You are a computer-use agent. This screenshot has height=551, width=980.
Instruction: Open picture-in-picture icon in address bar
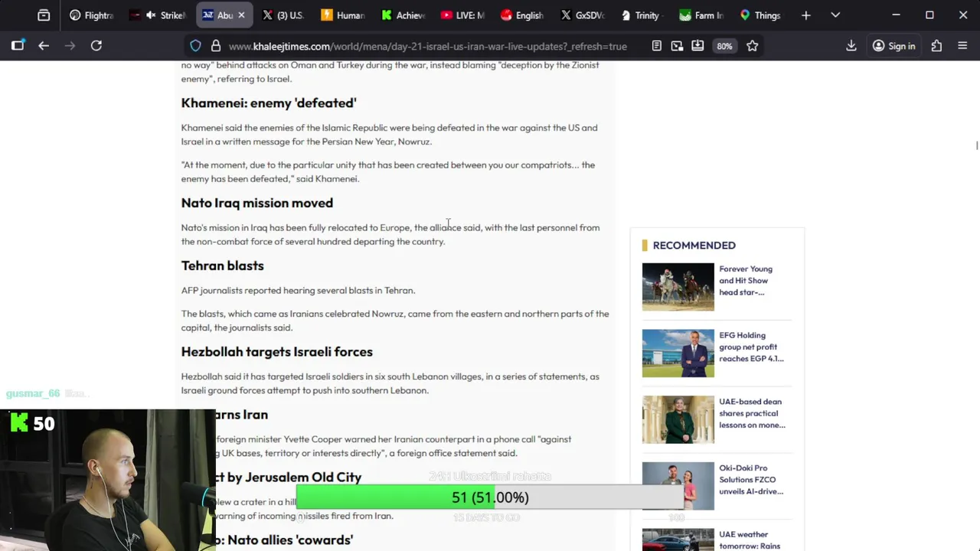[677, 46]
